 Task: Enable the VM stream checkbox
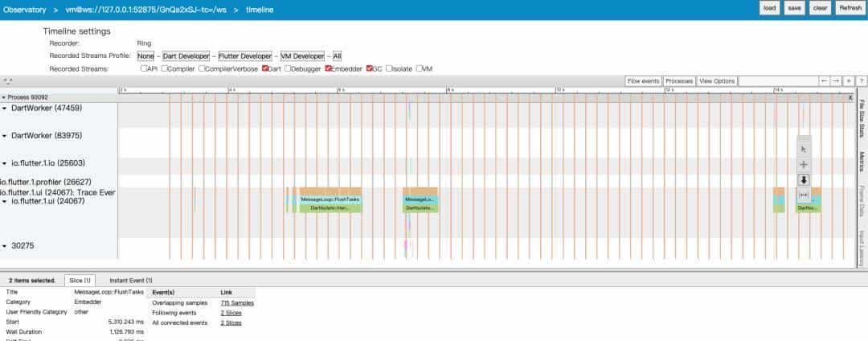click(x=419, y=68)
